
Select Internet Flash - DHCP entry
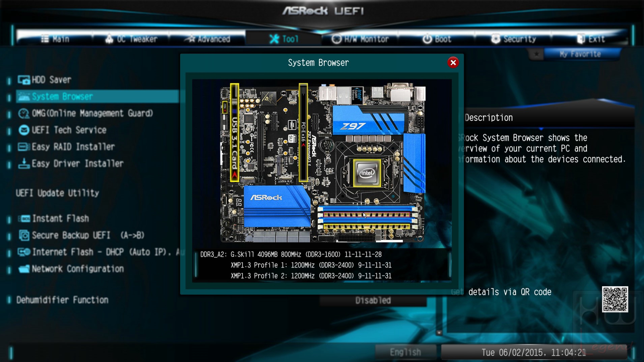pyautogui.click(x=108, y=252)
